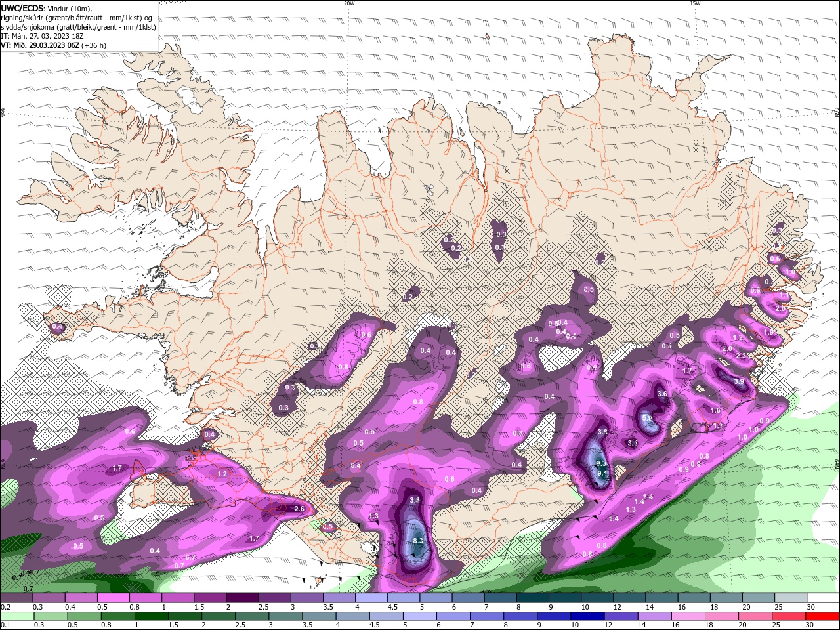The width and height of the screenshot is (840, 630).
Task: Click the '30' label on the rain legend row
Action: [809, 625]
